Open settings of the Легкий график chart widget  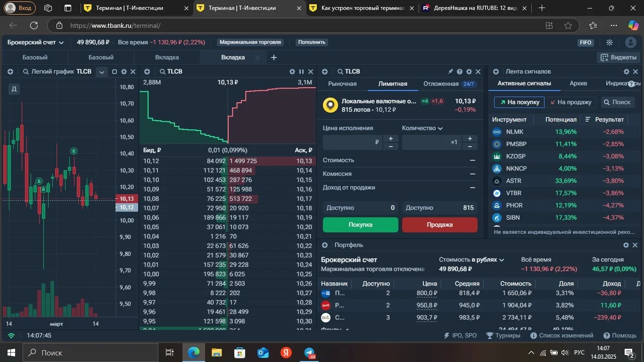124,72
